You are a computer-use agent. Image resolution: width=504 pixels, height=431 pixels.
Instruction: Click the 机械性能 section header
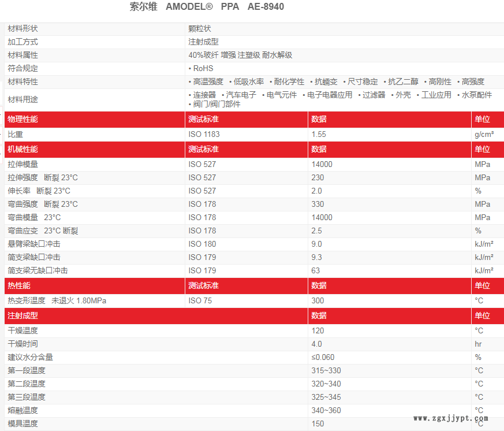(x=23, y=149)
